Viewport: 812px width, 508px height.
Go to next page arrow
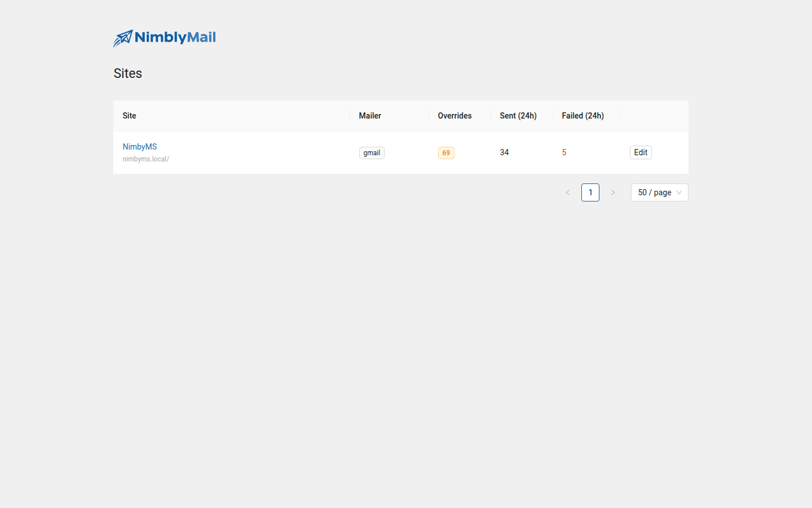pos(613,192)
